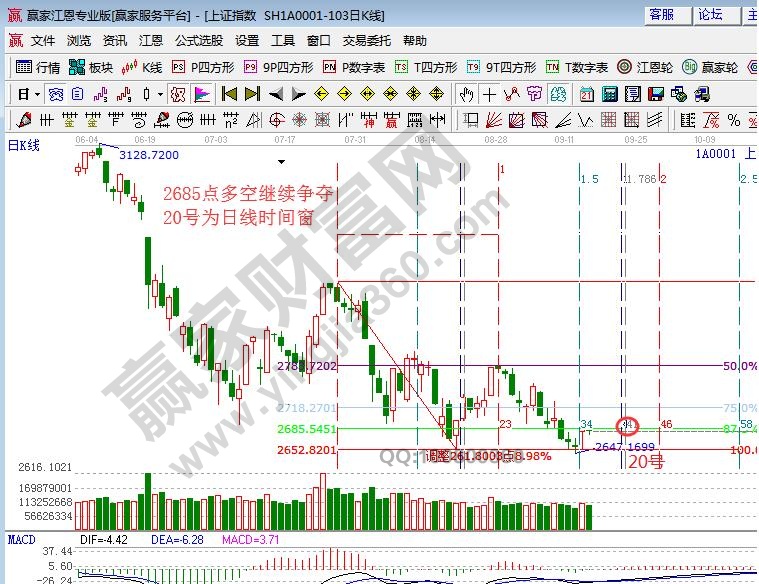759x584 pixels.
Task: Jump to first bar with skip-back arrow
Action: (x=229, y=94)
